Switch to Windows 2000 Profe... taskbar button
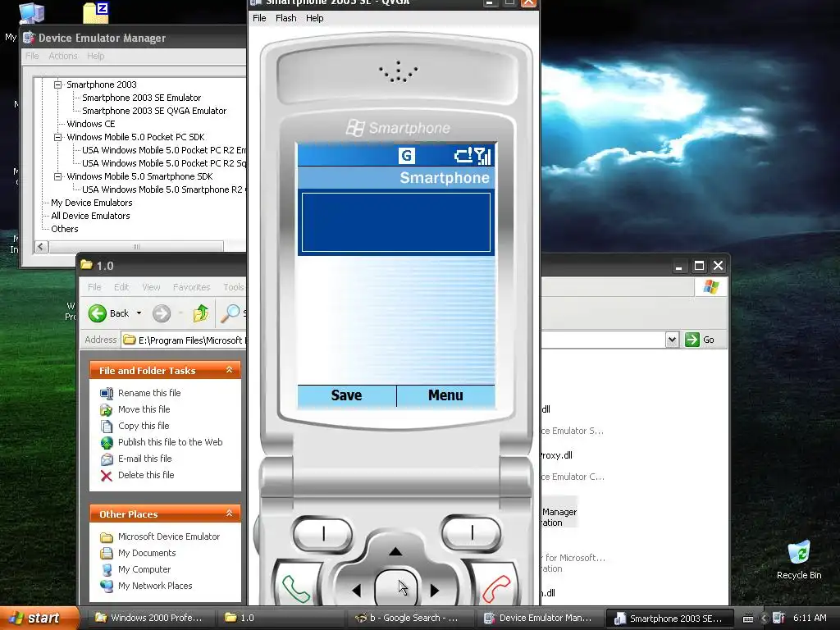 (x=151, y=619)
